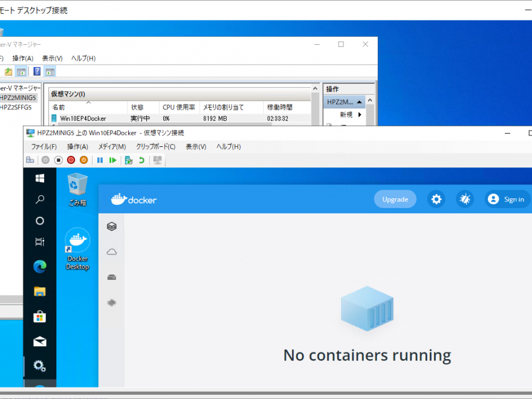Click Ctrl+Alt+Del icon in VM connection toolbar

[30, 160]
